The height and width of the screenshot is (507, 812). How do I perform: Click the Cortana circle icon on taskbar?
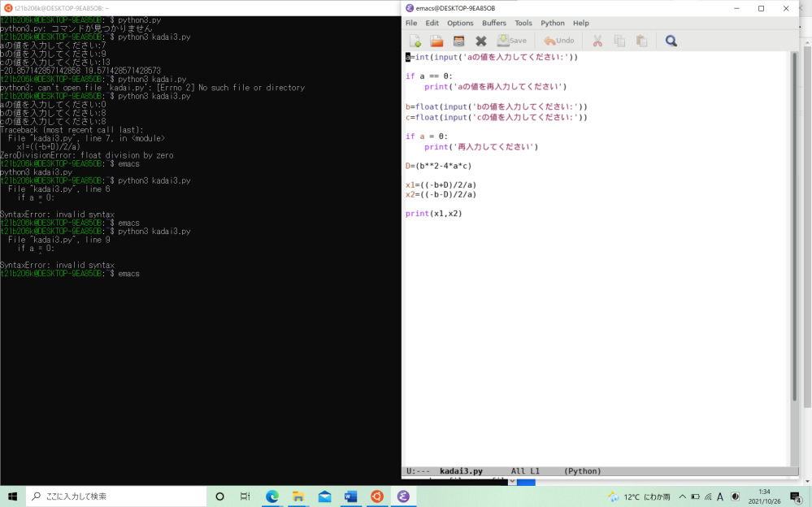click(x=219, y=496)
